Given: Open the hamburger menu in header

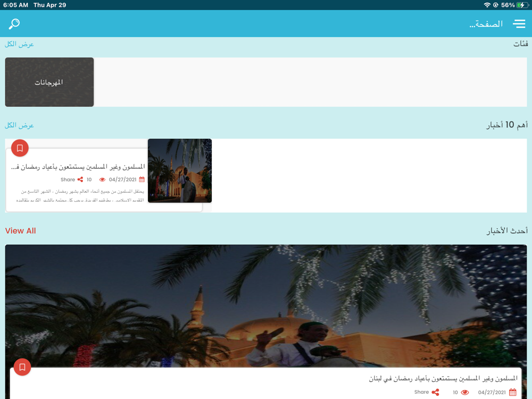Looking at the screenshot, I should [519, 24].
